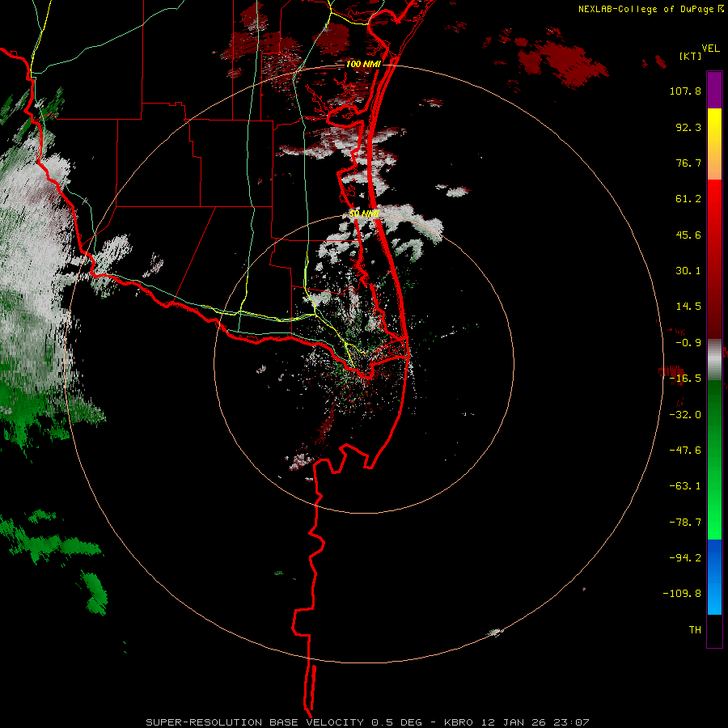Click the yellow-orange segment of the color bar

click(714, 144)
